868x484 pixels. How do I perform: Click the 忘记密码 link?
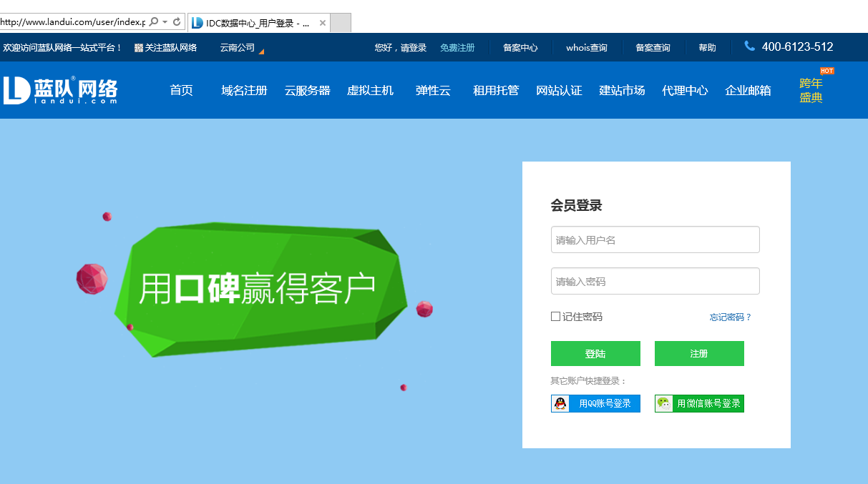pos(728,317)
